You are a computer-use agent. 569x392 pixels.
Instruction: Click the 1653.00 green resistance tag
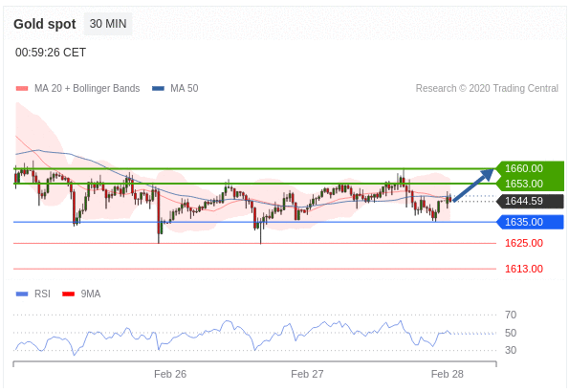click(x=530, y=184)
